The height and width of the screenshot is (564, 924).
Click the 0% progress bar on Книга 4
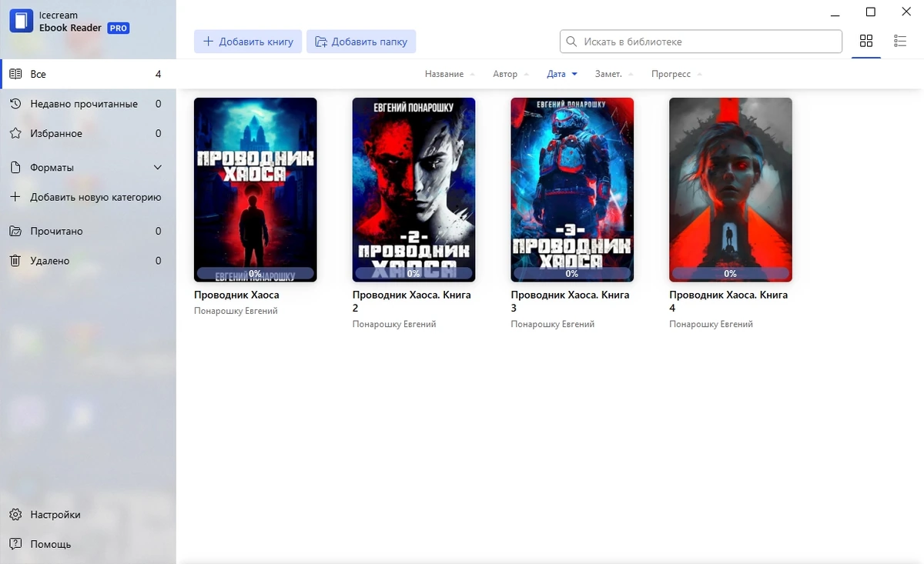pyautogui.click(x=731, y=273)
